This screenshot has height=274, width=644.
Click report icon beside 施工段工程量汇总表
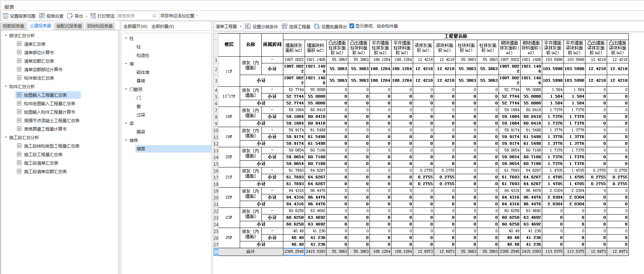[x=19, y=154]
